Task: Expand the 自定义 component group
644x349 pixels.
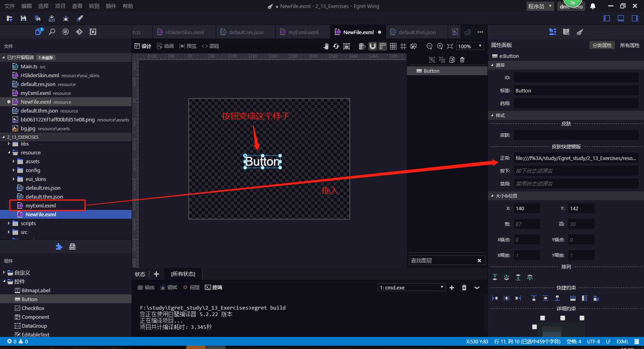Action: point(4,273)
